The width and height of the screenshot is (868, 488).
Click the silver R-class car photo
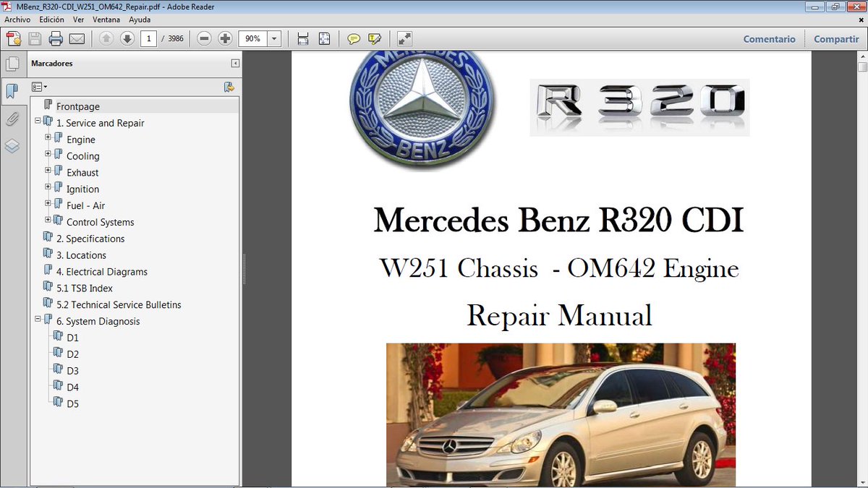point(561,415)
